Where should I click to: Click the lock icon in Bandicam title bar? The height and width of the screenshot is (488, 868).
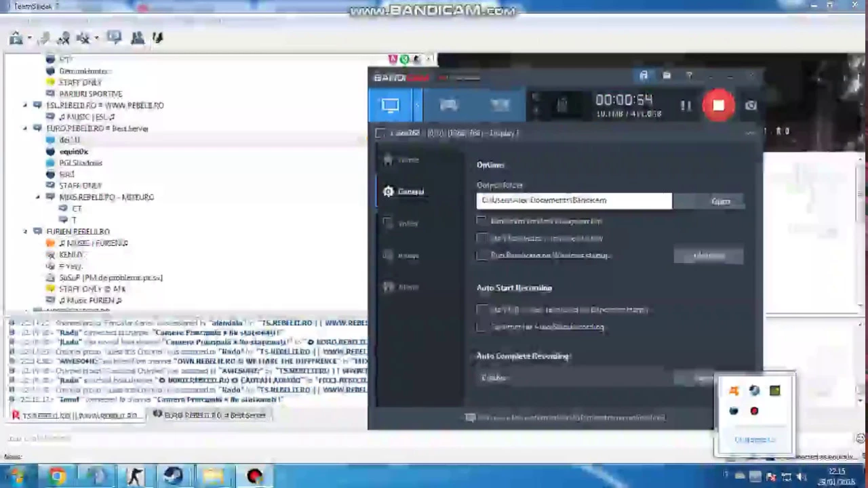point(644,76)
